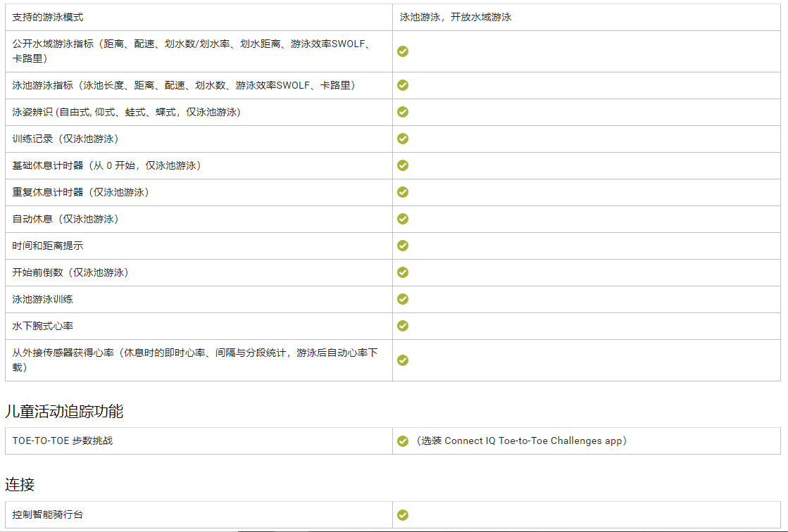Click checkmark icon for 泳池游泳训练 row
Image resolution: width=788 pixels, height=532 pixels.
click(403, 299)
